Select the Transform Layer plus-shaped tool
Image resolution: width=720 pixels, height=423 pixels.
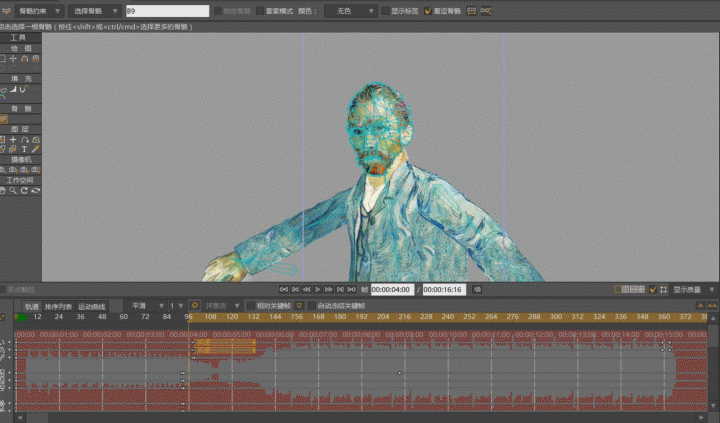pos(13,140)
